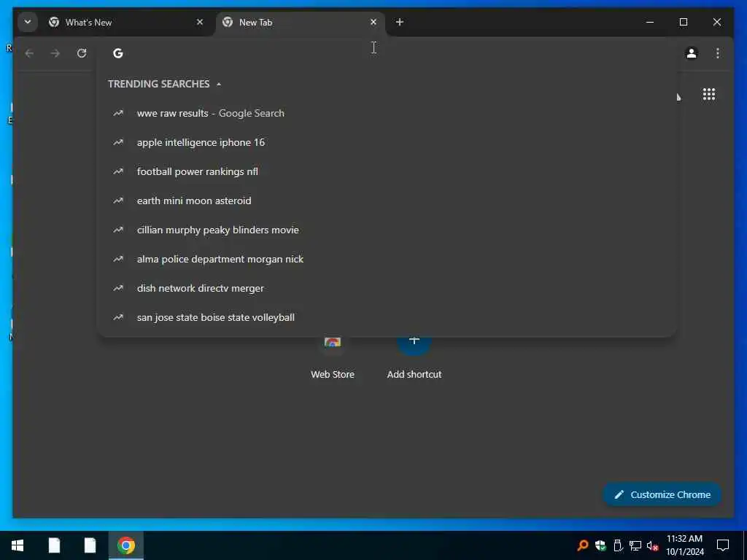Open network status tray icon

tap(635, 545)
